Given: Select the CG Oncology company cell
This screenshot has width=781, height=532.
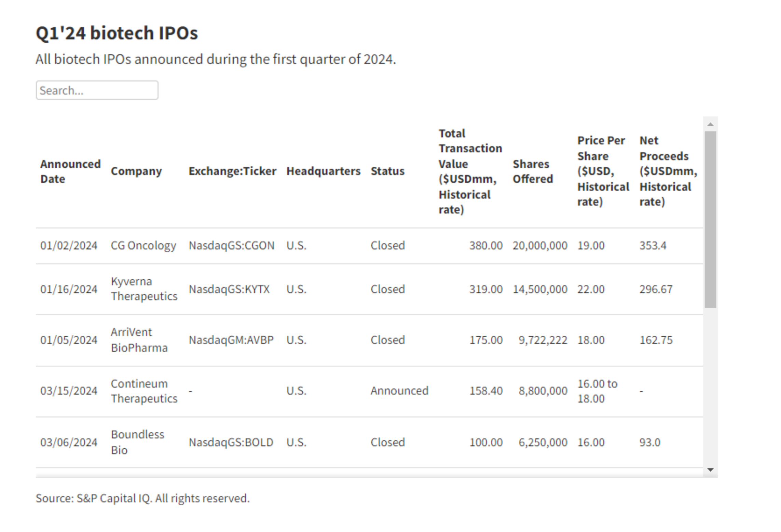Looking at the screenshot, I should (143, 246).
